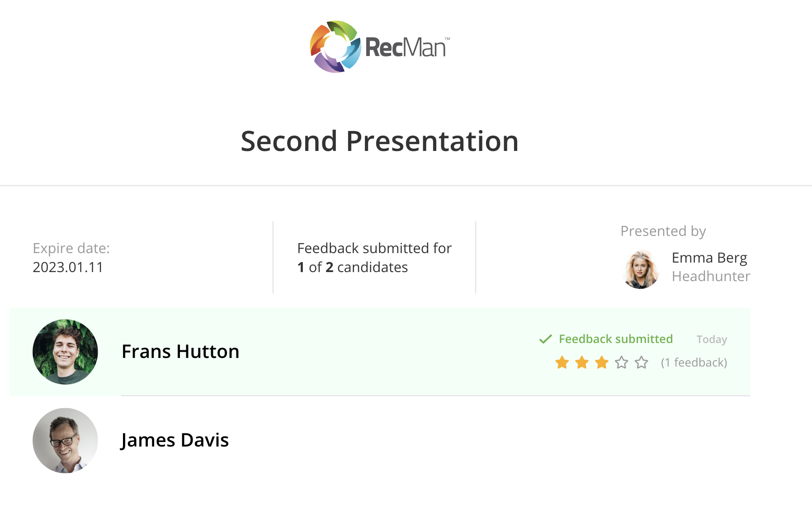Open candidate Frans Hutton by name
This screenshot has width=812, height=508.
180,352
